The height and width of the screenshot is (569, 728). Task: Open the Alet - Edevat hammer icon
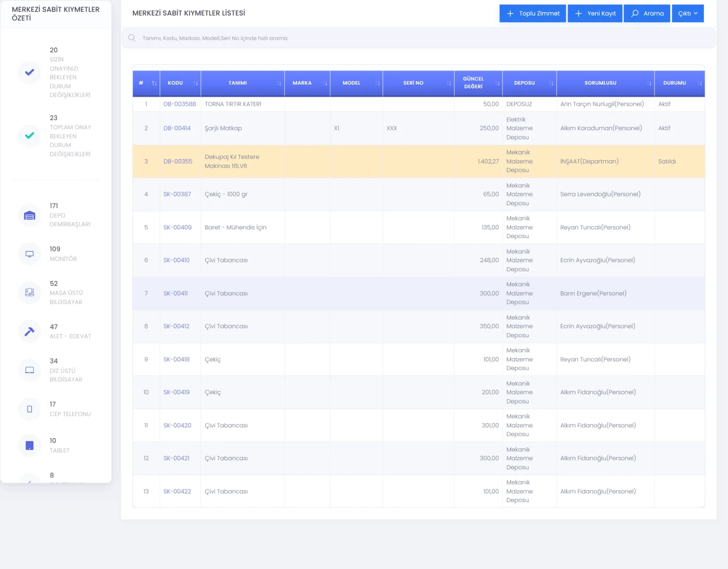click(x=29, y=331)
